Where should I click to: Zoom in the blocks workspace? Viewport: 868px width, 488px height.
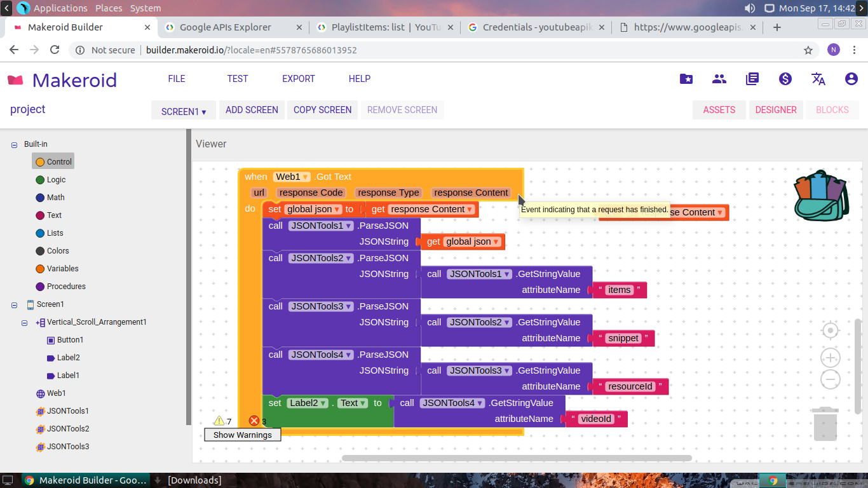[x=831, y=357]
